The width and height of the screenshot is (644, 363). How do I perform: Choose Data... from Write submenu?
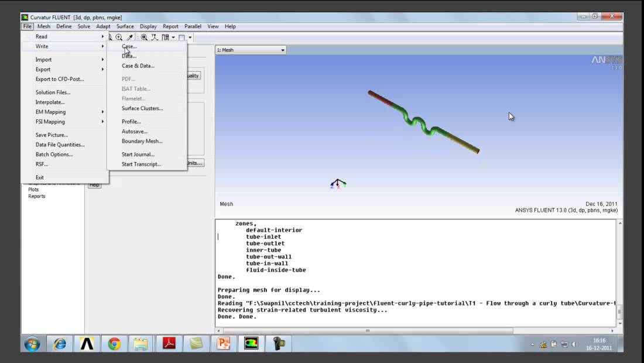click(x=129, y=56)
